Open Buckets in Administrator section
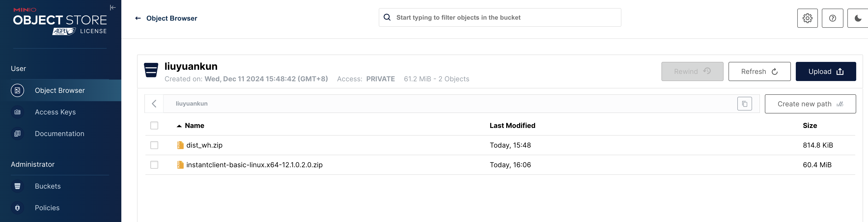This screenshot has width=868, height=222. (48, 186)
